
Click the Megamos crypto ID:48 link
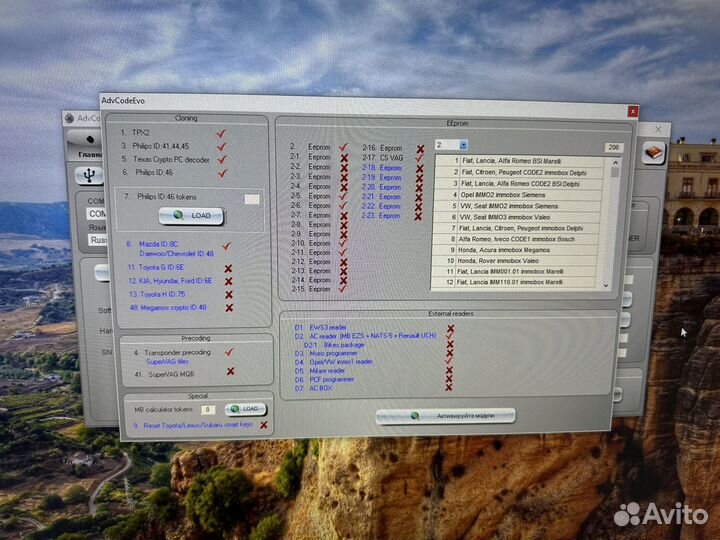tap(174, 308)
